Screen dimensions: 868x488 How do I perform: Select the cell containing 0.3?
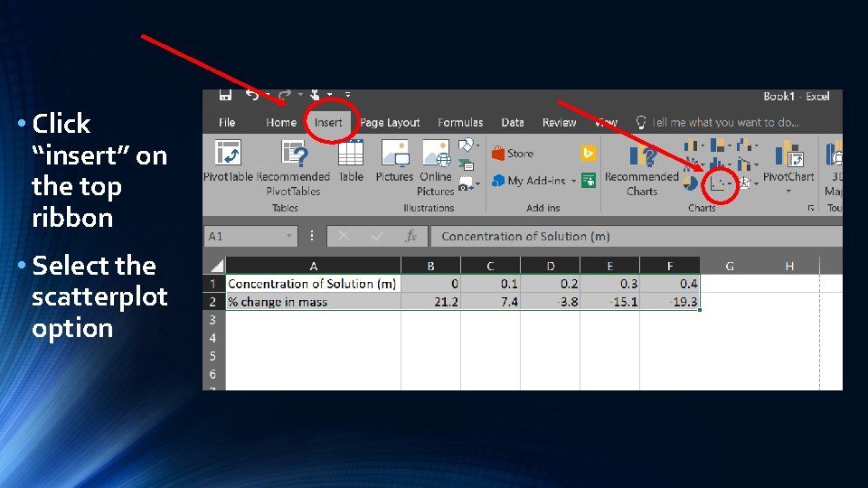(x=610, y=284)
